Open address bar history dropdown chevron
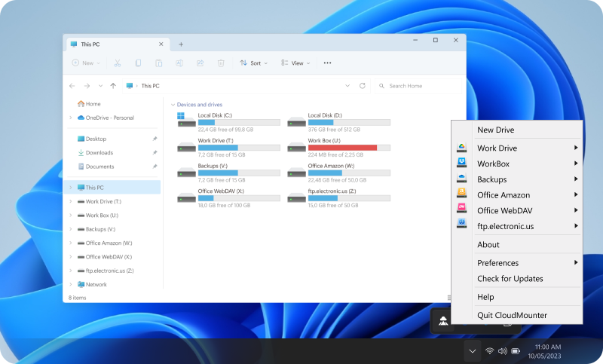Screen dimensions: 603x364 [x=347, y=86]
